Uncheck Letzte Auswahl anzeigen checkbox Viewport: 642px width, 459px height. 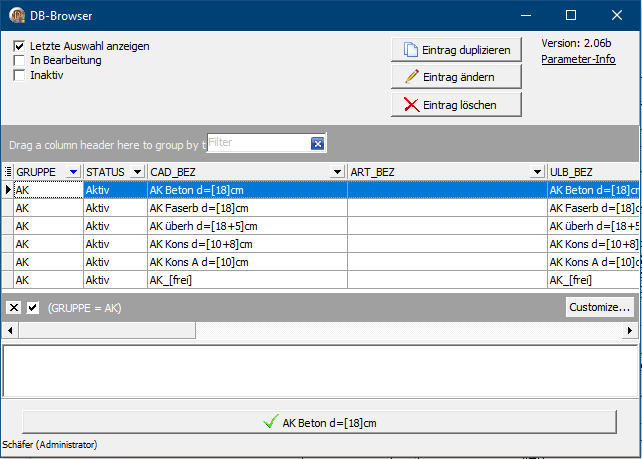pyautogui.click(x=19, y=47)
